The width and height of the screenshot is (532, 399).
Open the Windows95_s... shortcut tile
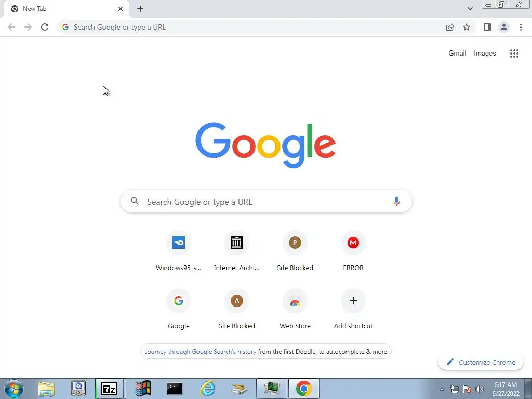[x=179, y=251]
